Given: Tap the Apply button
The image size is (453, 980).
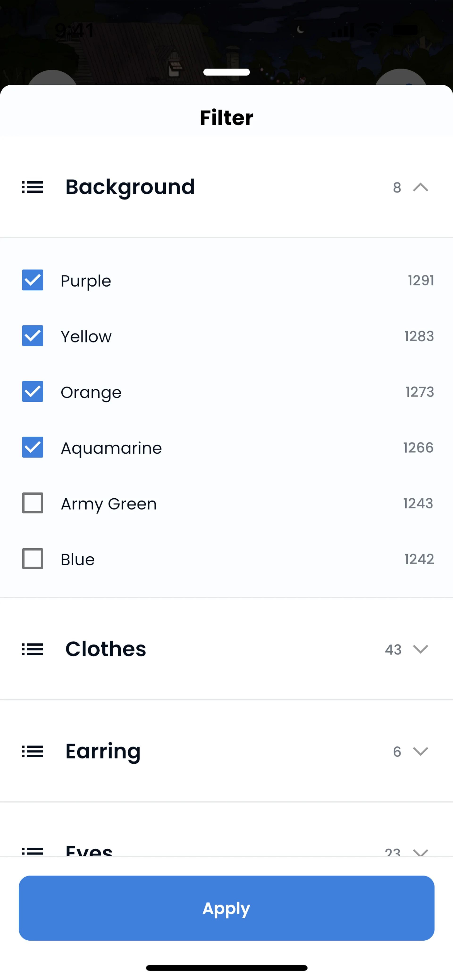Looking at the screenshot, I should [226, 908].
